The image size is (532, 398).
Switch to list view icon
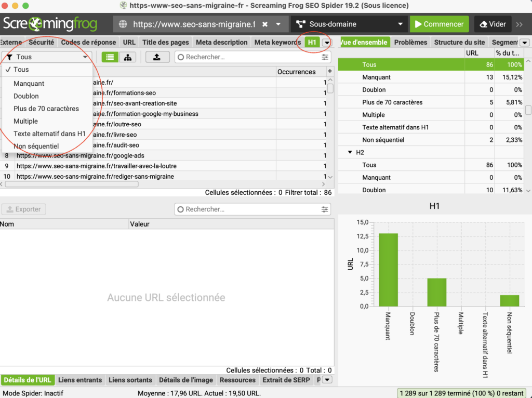110,57
